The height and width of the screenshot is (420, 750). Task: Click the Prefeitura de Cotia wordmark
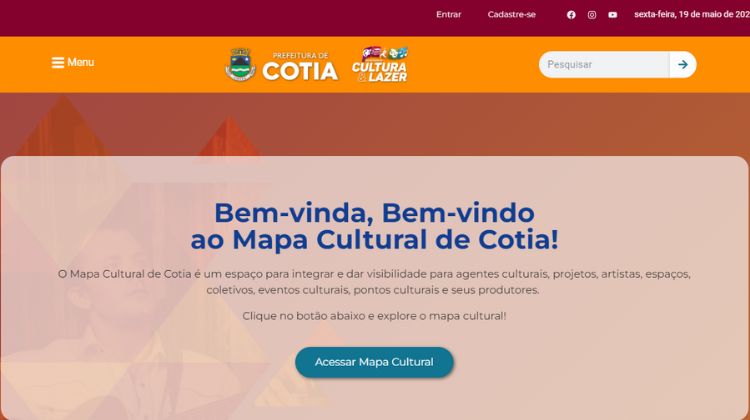[x=300, y=66]
